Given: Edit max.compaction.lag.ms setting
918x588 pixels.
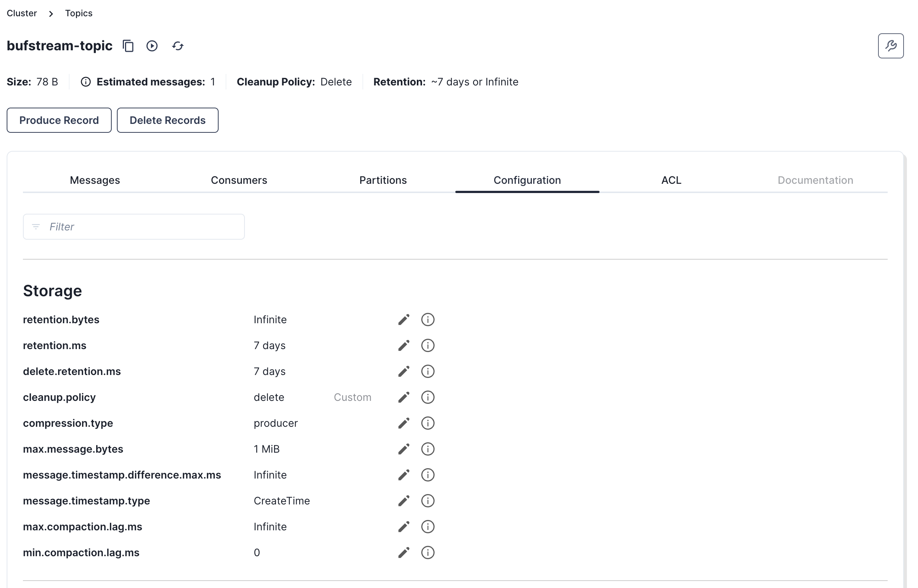Looking at the screenshot, I should (x=404, y=527).
